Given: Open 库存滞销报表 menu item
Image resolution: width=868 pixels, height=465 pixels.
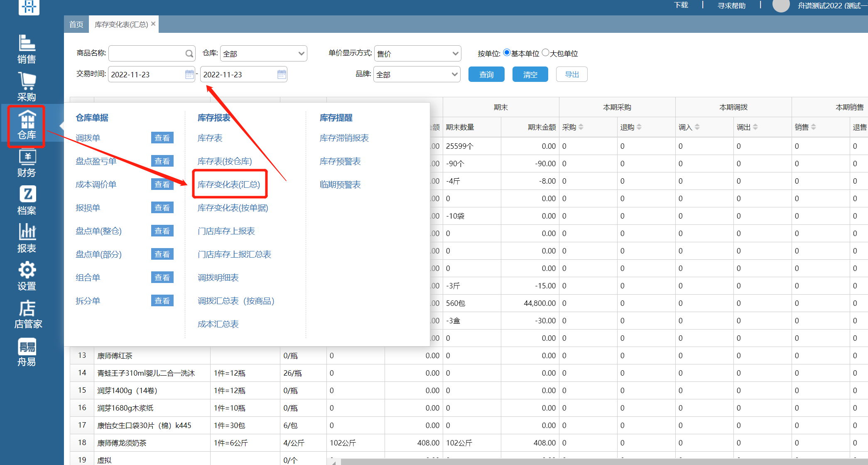Looking at the screenshot, I should click(x=344, y=138).
